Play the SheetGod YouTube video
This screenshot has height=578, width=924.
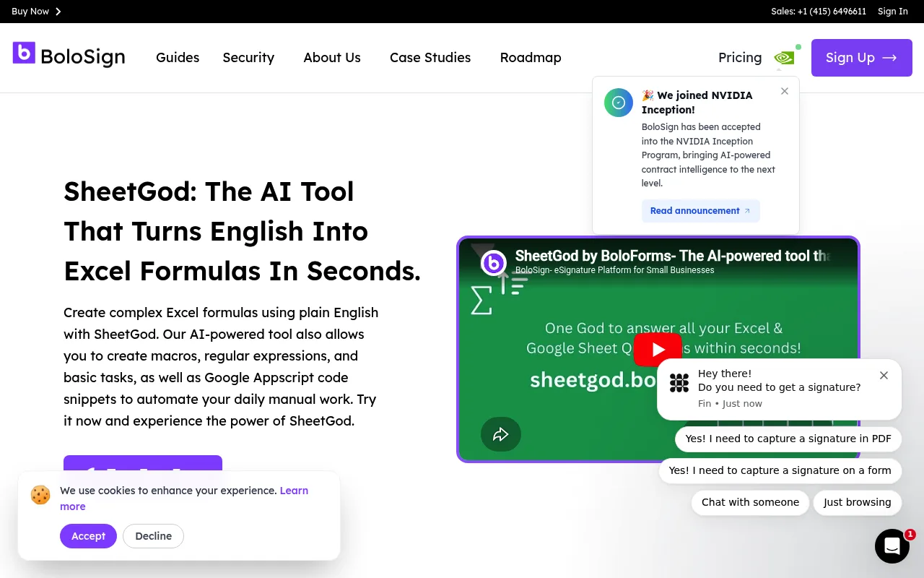tap(658, 350)
